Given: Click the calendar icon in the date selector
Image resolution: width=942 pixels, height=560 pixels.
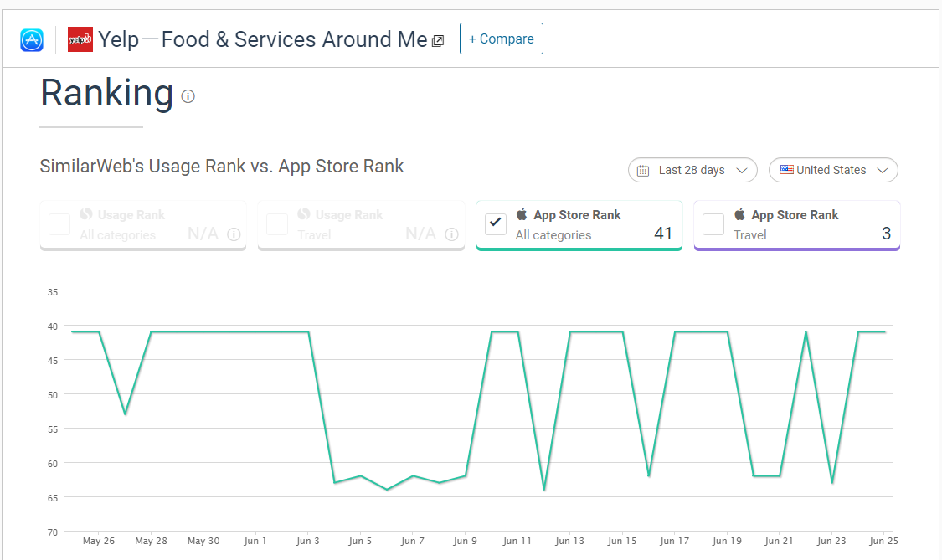Looking at the screenshot, I should coord(643,170).
